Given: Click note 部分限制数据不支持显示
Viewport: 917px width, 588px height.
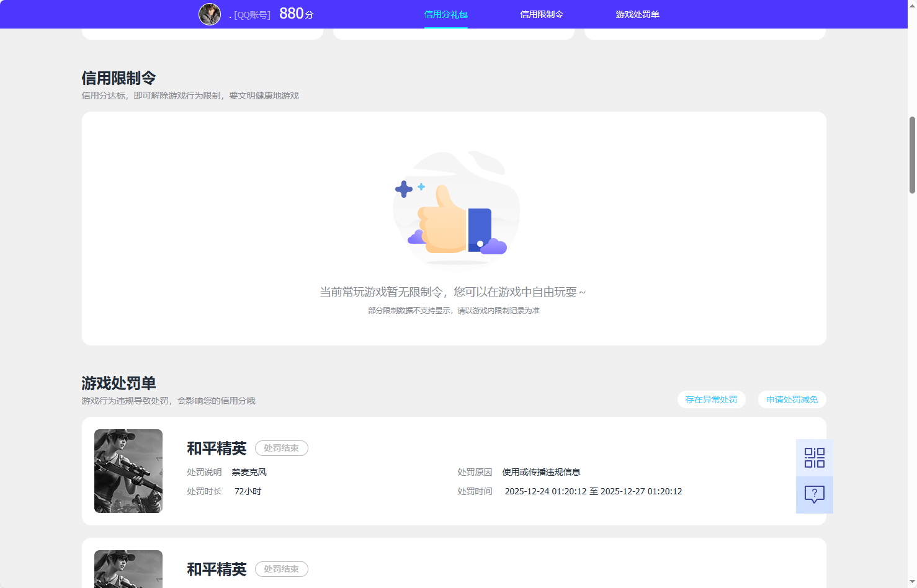Looking at the screenshot, I should [x=409, y=310].
